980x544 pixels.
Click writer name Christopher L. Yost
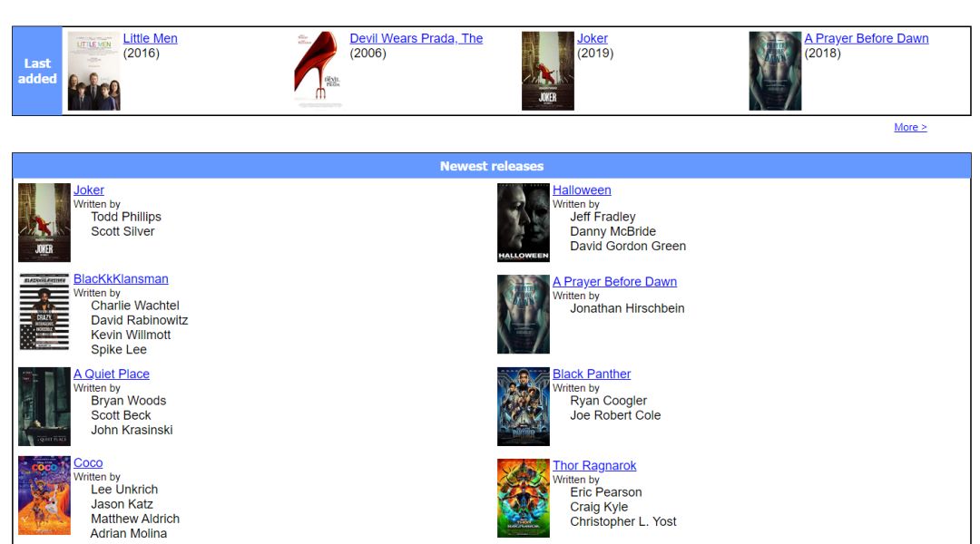[623, 521]
